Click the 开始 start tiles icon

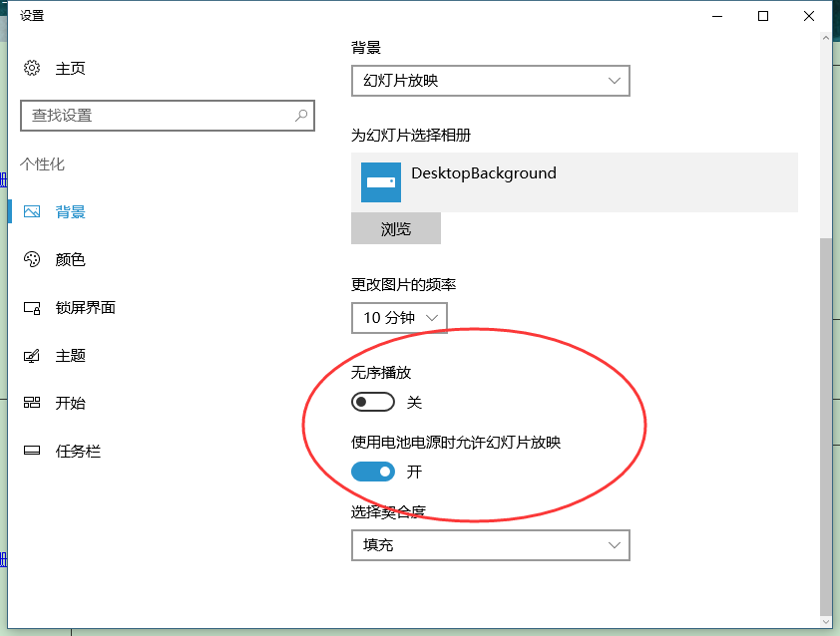pos(32,403)
